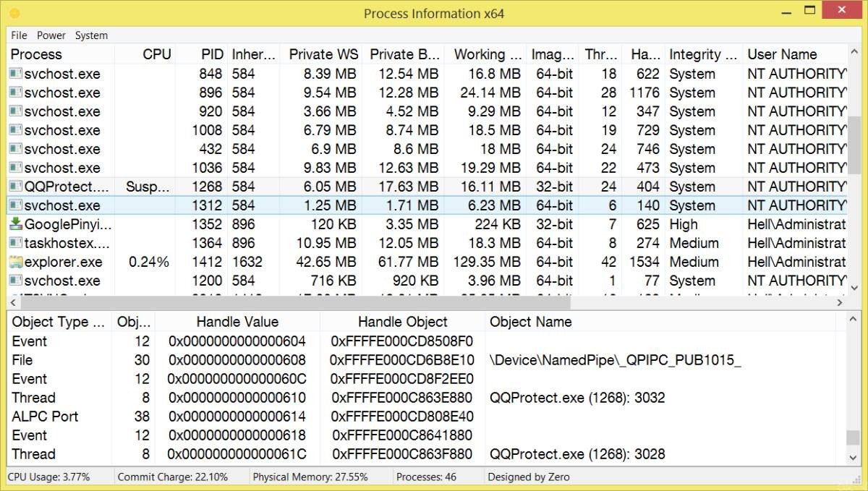
Task: Click the User Name column header
Action: (x=782, y=54)
